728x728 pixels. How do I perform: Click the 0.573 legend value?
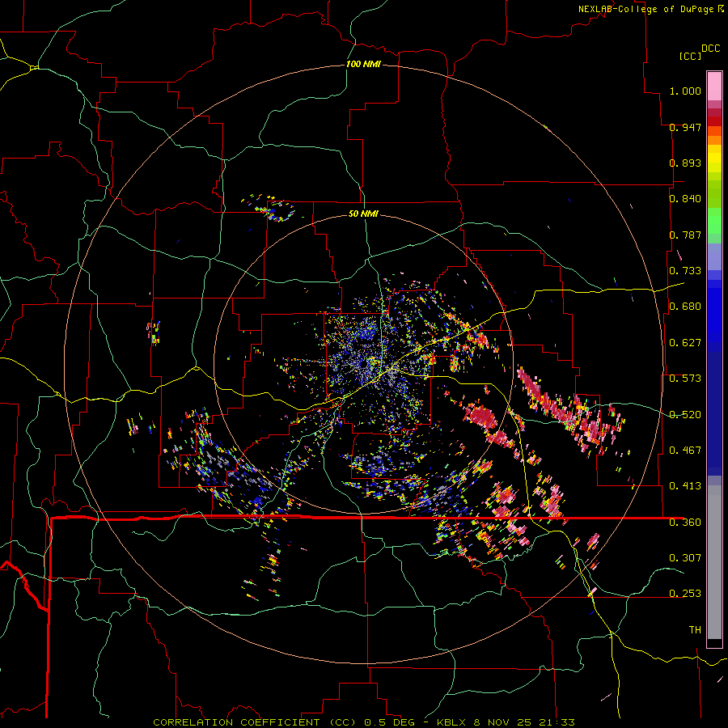(685, 379)
